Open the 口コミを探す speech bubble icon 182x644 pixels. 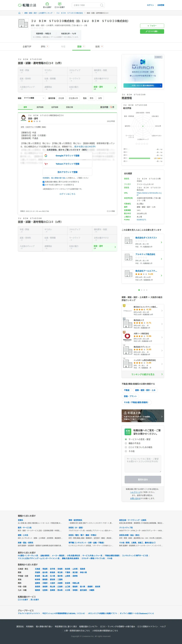coord(60,4)
